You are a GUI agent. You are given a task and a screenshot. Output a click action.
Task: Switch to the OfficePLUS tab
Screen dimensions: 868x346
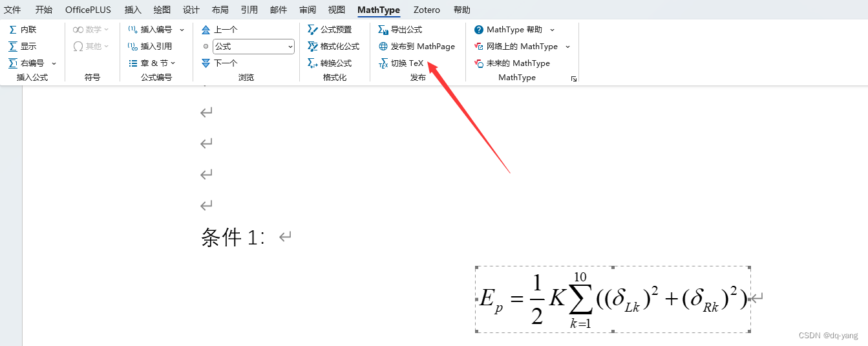[88, 10]
